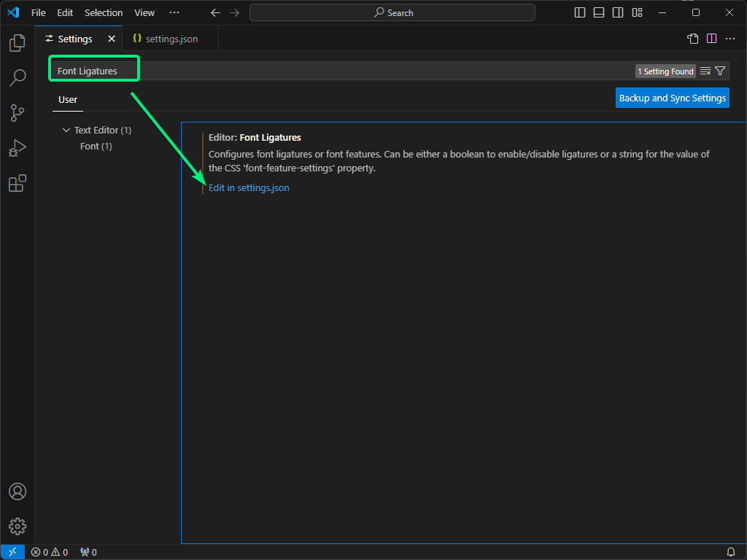Viewport: 747px width, 560px height.
Task: Open the Explorer view in activity bar
Action: coord(18,43)
